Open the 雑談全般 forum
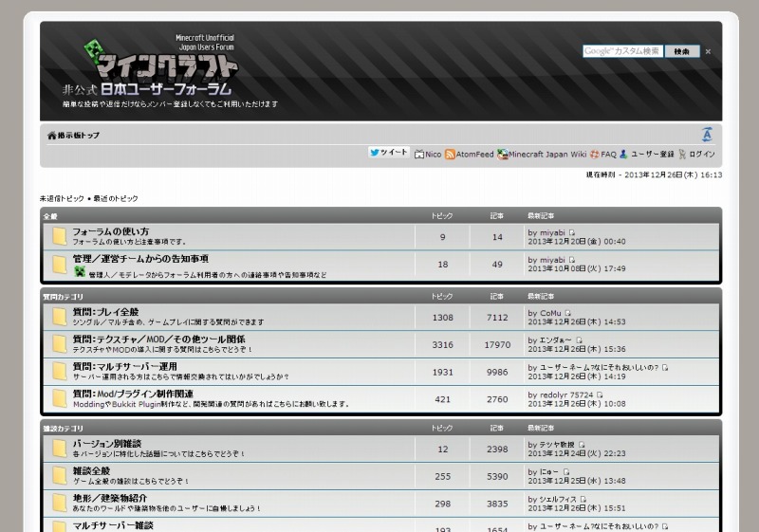 pos(91,470)
